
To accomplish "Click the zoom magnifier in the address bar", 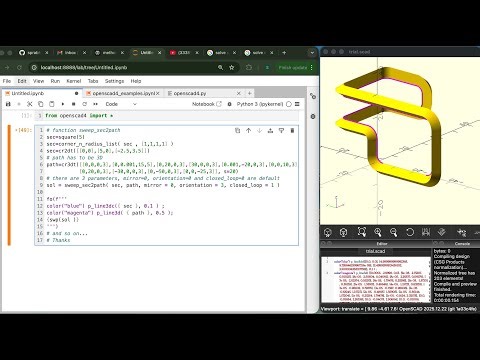I will [x=220, y=68].
